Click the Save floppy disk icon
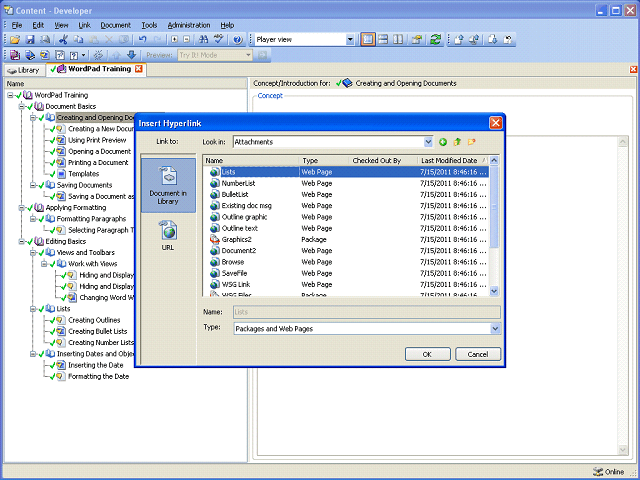Viewport: 640px width, 480px height. 30,40
